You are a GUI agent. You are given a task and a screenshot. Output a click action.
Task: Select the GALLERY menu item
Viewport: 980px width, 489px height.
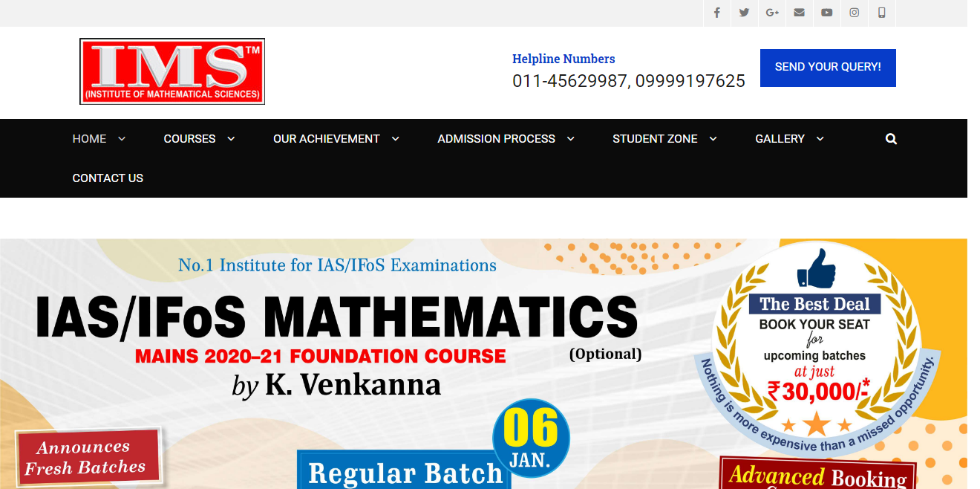(780, 138)
